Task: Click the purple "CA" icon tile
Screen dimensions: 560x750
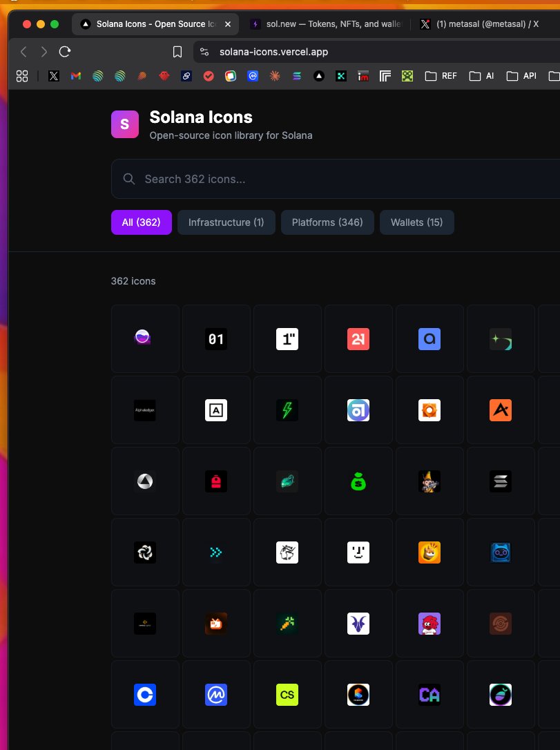Action: (x=429, y=695)
